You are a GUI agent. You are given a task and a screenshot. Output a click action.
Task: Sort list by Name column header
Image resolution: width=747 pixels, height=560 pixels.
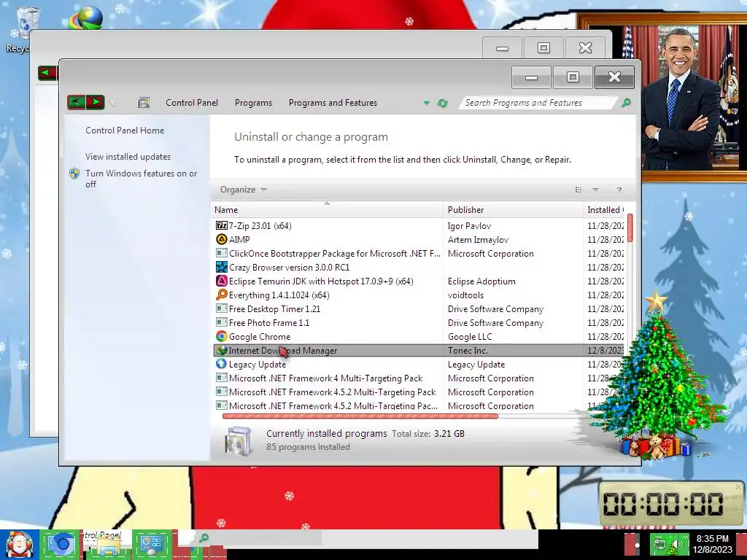tap(328, 209)
